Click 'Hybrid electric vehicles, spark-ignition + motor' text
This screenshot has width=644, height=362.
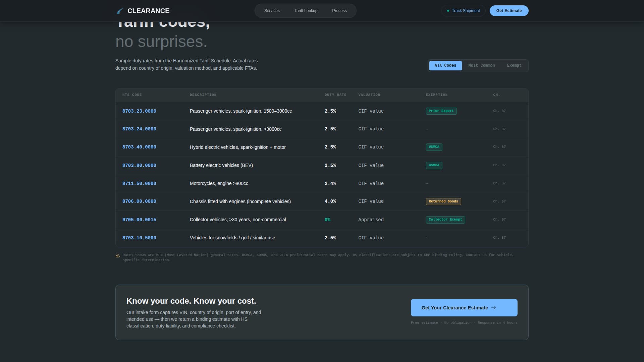[238, 147]
